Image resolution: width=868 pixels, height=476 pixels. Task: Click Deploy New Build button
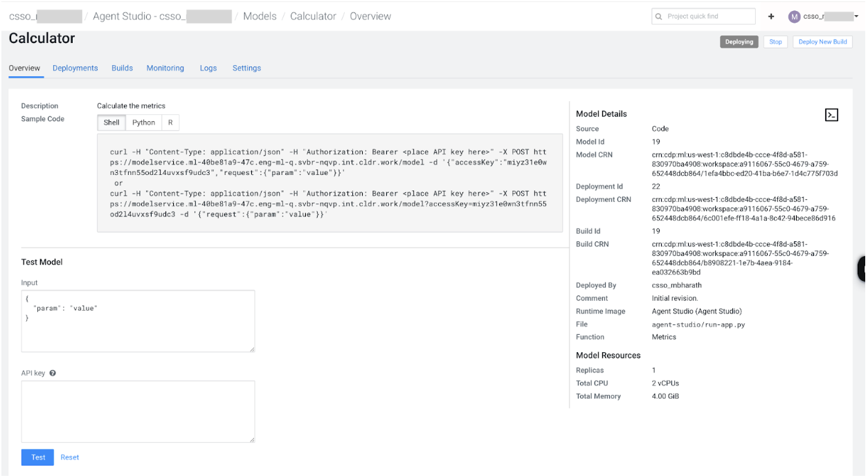822,42
